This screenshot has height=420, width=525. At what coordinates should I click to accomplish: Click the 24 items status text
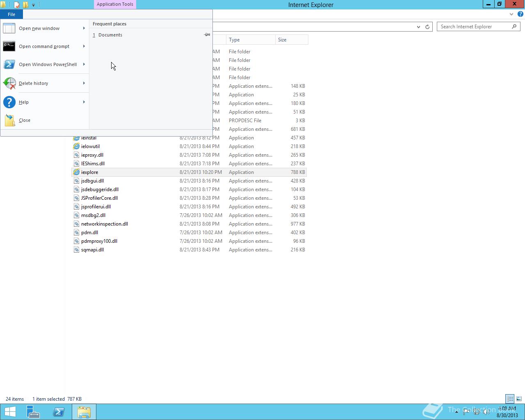[15, 399]
